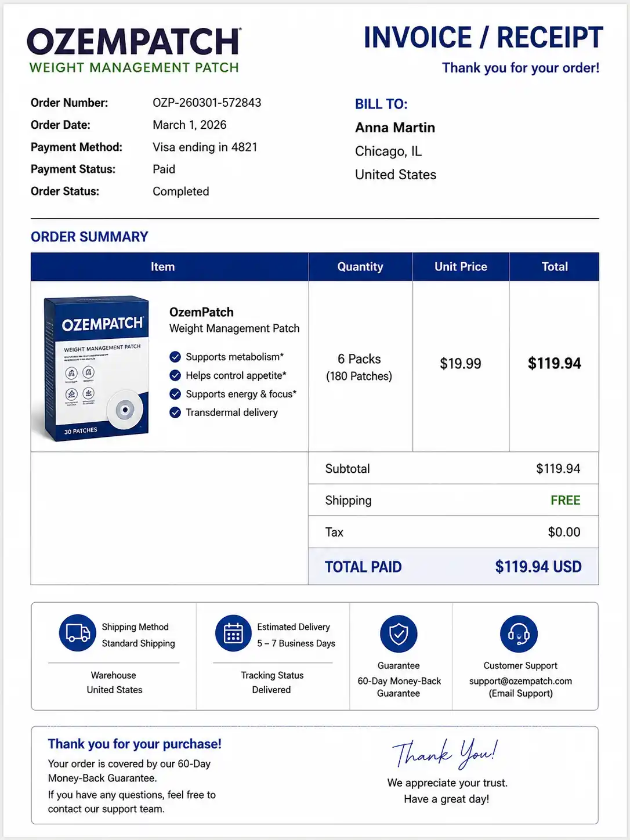Click the order date March 1, 2026

tap(189, 125)
